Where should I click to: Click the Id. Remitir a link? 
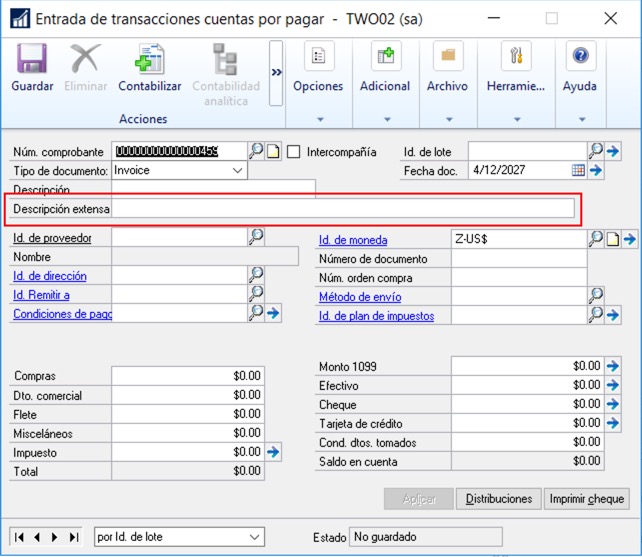41,295
